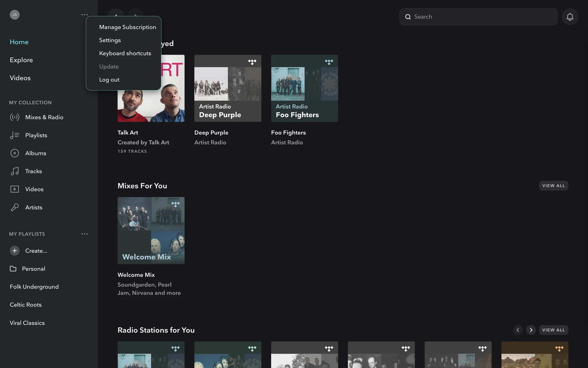Open Mixes & Radio collection
The image size is (588, 368).
click(44, 117)
